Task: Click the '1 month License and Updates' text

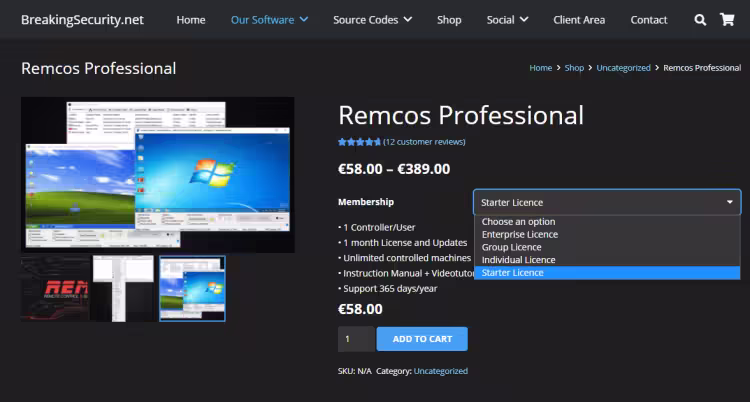Action: tap(403, 243)
